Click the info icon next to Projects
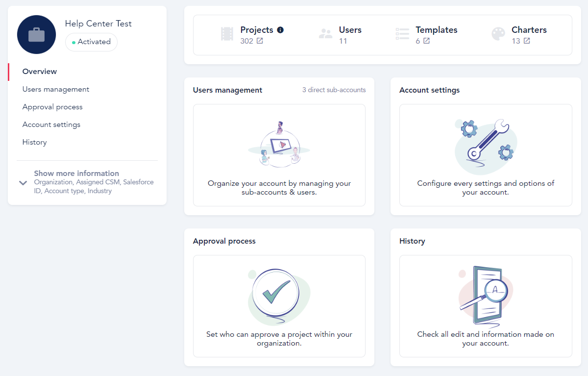 [280, 30]
